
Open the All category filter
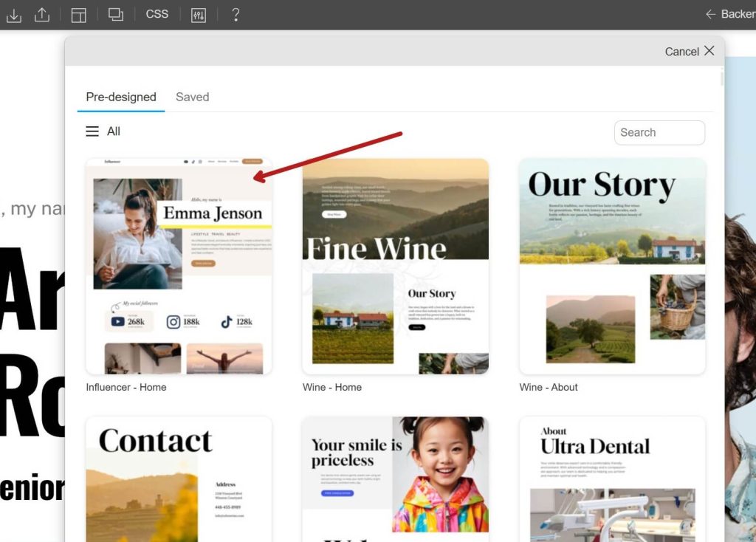pos(114,131)
